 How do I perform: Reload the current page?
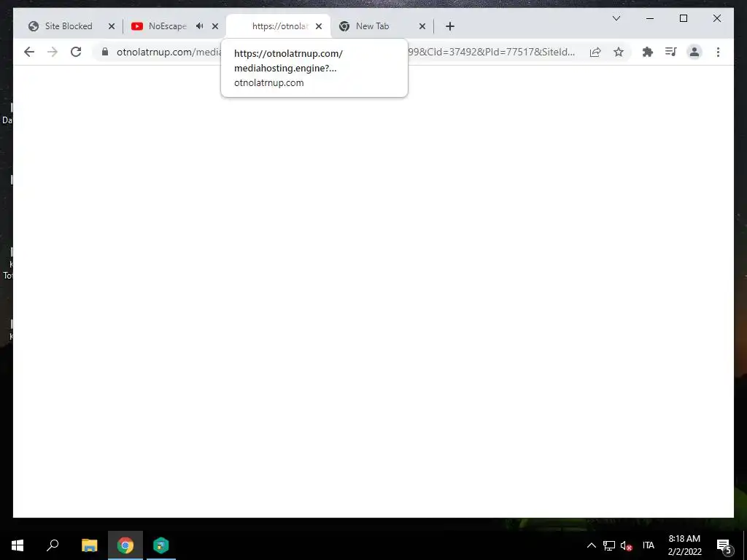[76, 52]
